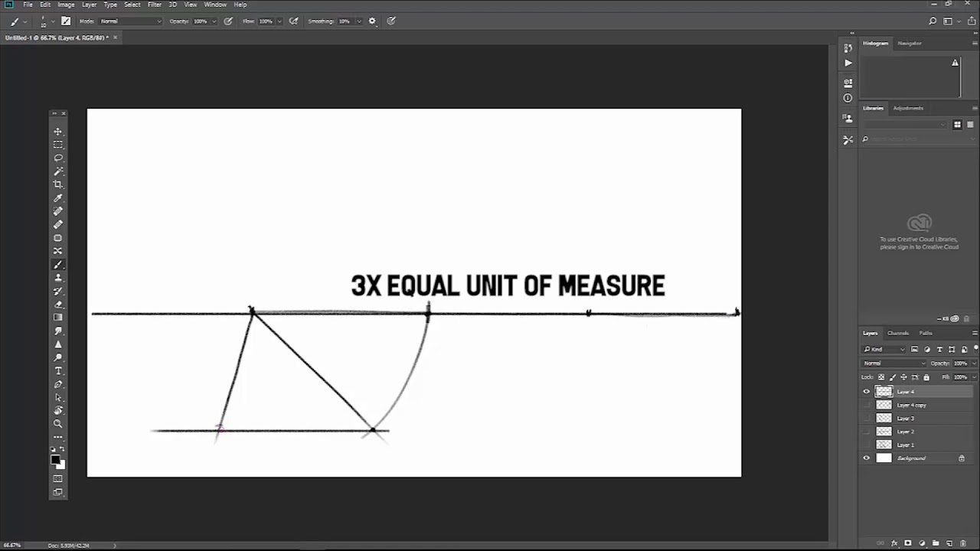The image size is (980, 551).
Task: Add a layer mask
Action: coord(908,543)
